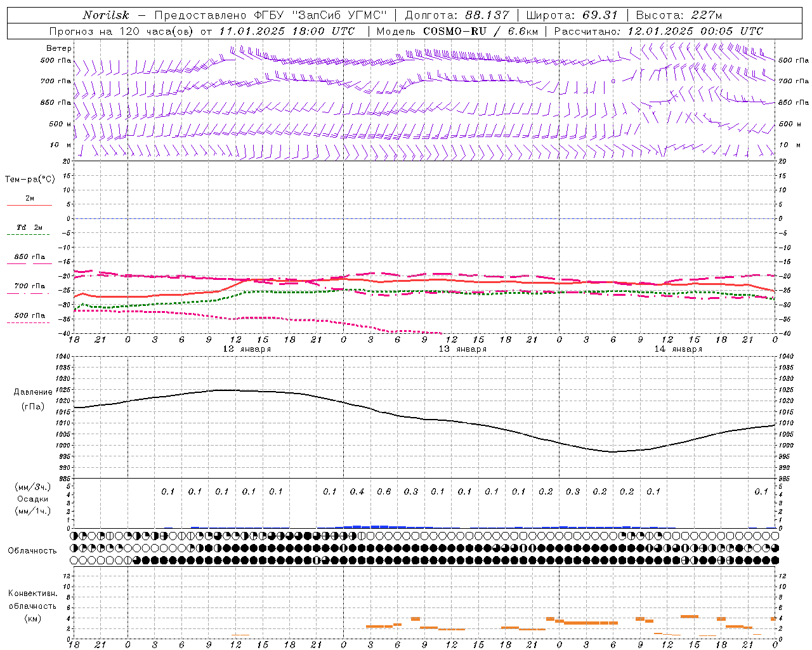Click the "(км)" convective cloud unit label
The height and width of the screenshot is (650, 812).
pos(32,618)
